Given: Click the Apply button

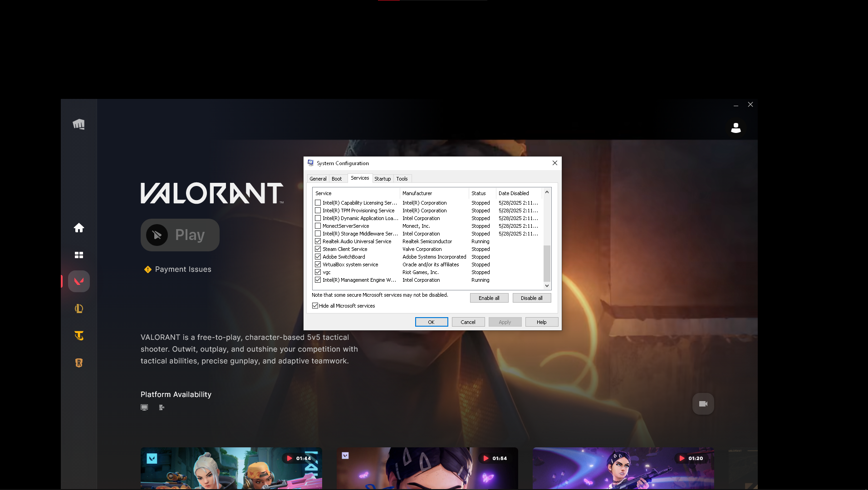Looking at the screenshot, I should 505,322.
